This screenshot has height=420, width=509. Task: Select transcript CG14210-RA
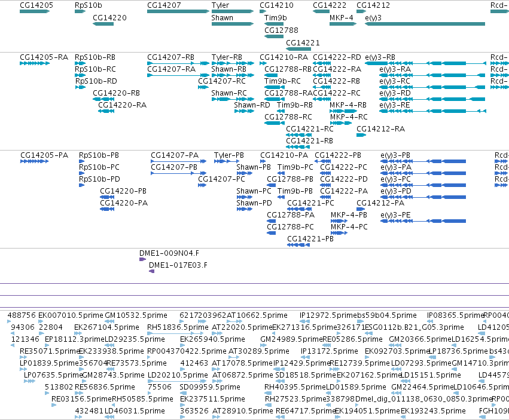pos(284,57)
